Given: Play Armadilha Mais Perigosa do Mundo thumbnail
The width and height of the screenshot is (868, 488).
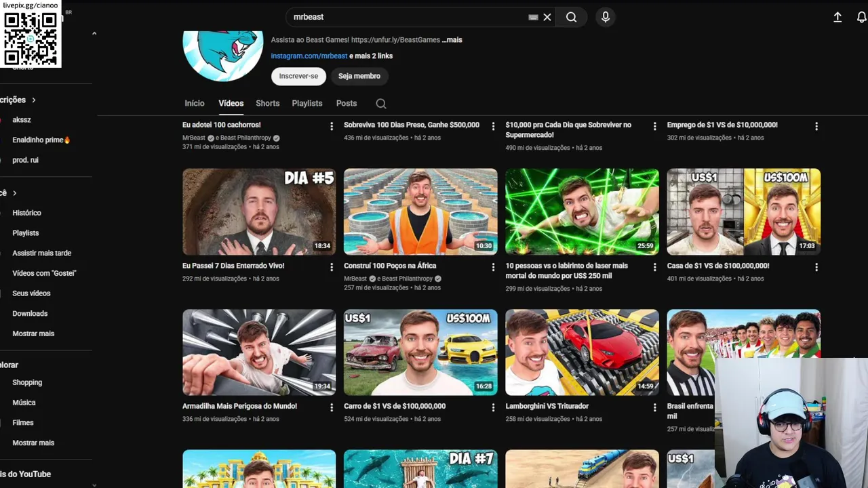Looking at the screenshot, I should (259, 352).
